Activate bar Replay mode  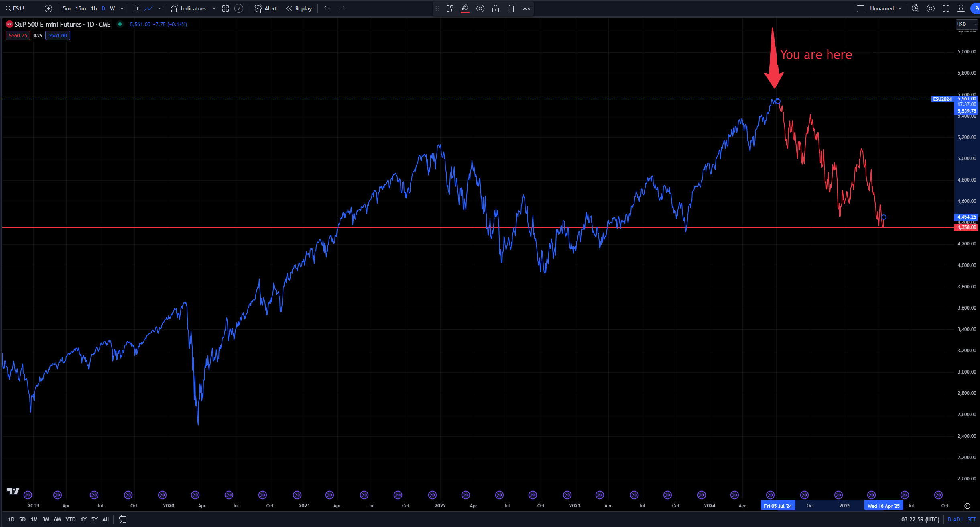[299, 8]
